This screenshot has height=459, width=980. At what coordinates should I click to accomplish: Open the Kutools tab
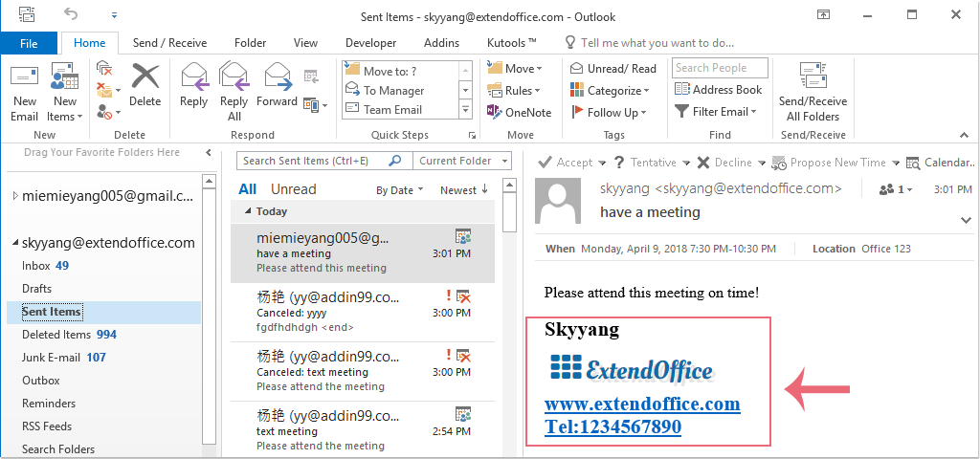tap(512, 43)
